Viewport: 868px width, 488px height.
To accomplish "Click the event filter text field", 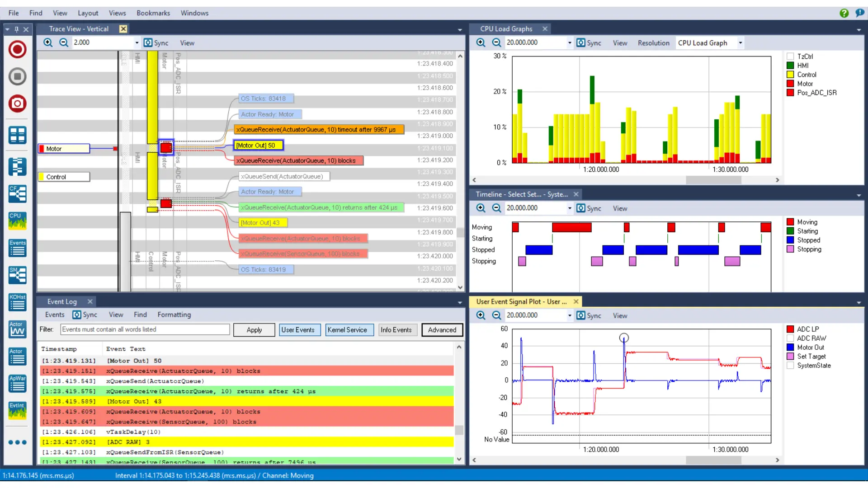I will tap(145, 329).
